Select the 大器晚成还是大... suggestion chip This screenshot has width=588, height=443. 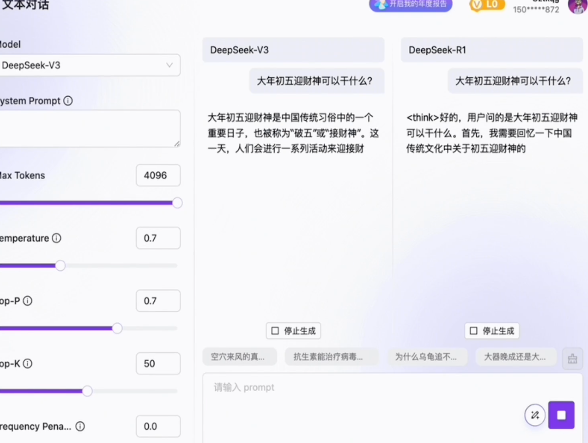tap(516, 356)
